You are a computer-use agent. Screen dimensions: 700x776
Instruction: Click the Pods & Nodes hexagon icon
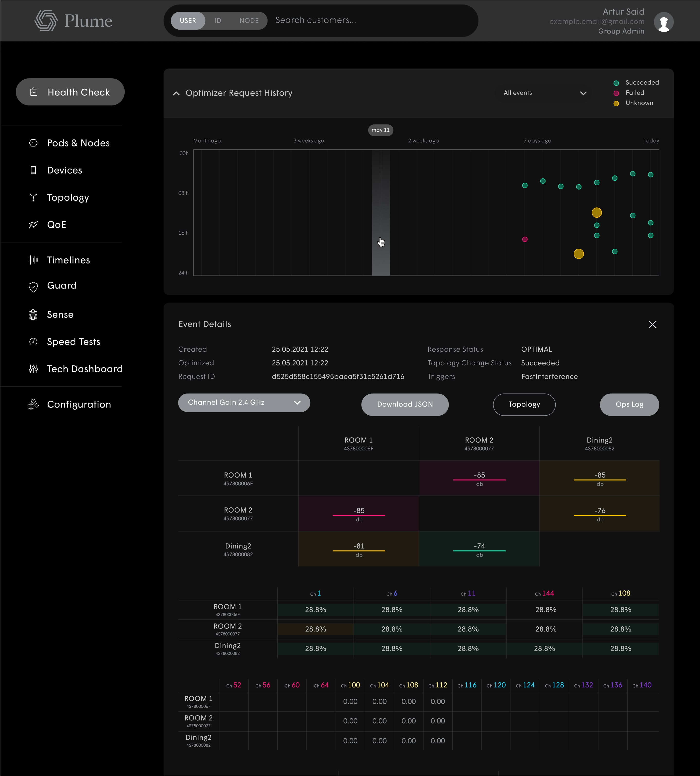point(34,143)
